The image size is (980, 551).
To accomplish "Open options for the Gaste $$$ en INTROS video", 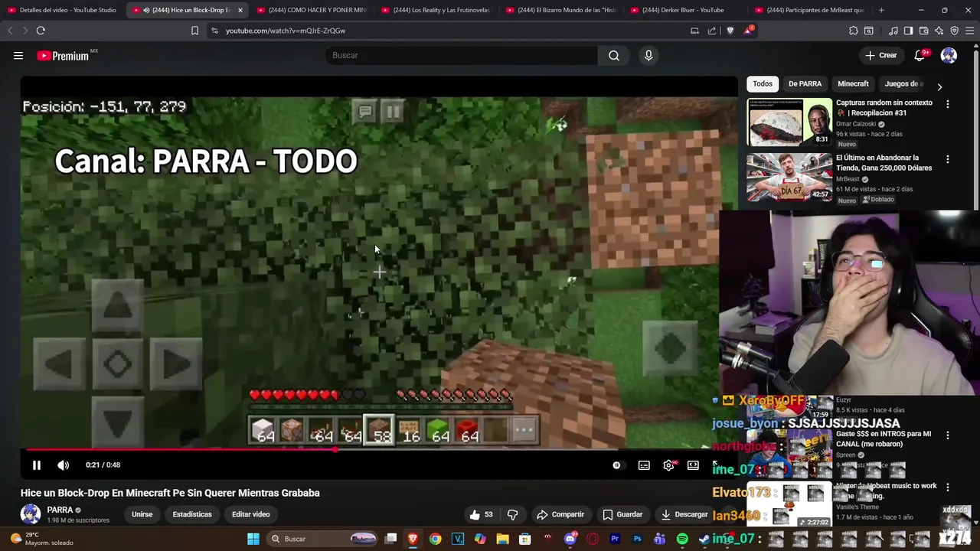I will click(x=948, y=435).
